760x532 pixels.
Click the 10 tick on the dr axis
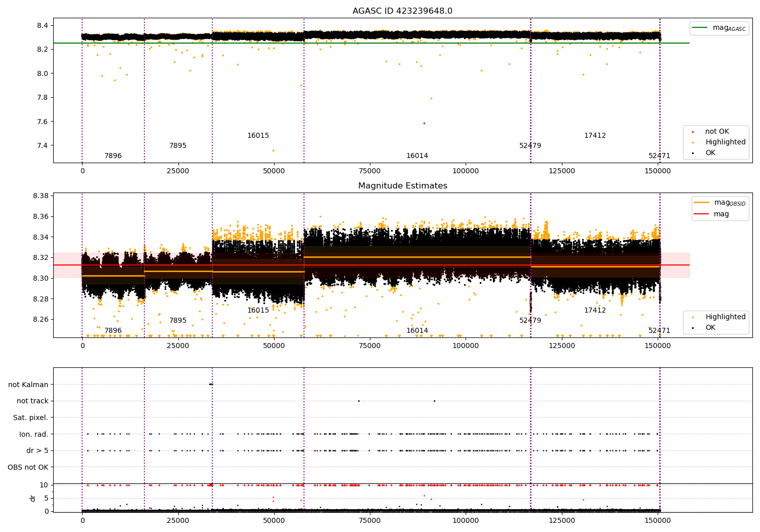pyautogui.click(x=44, y=485)
